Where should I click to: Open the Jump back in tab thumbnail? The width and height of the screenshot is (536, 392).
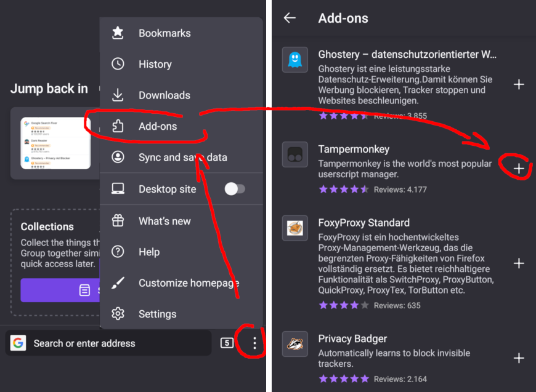click(55, 143)
